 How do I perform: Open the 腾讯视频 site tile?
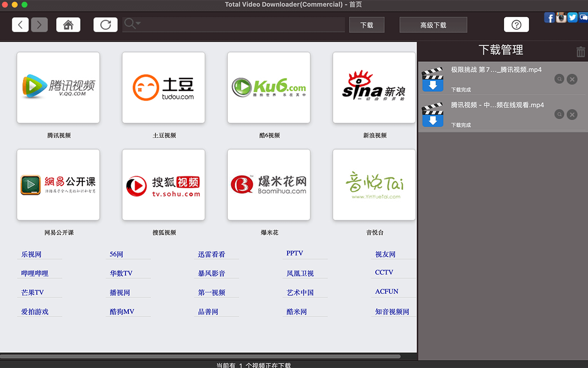[x=58, y=87]
